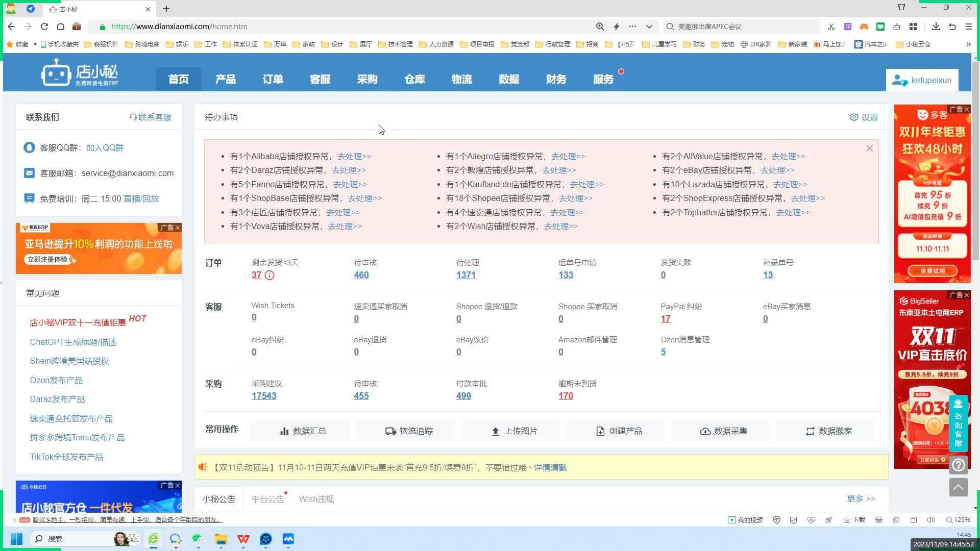The width and height of the screenshot is (980, 551).
Task: Close the store authorization warning panel
Action: point(869,148)
